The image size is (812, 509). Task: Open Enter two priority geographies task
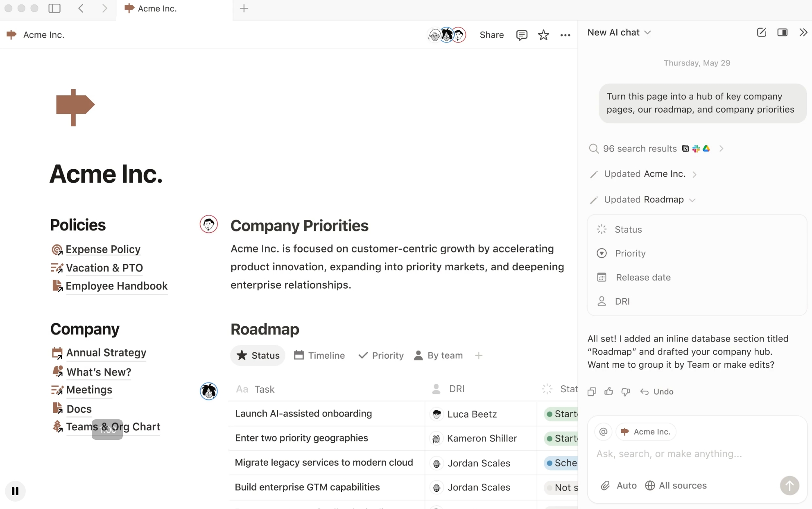(301, 438)
